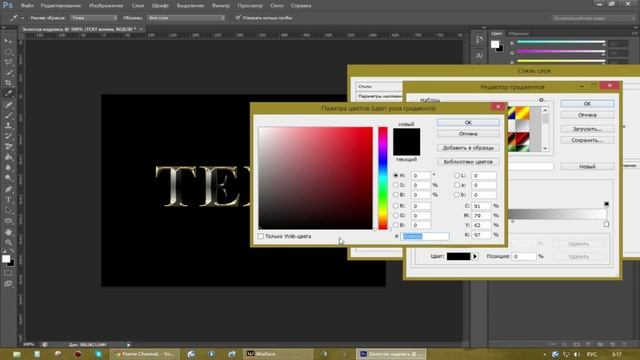Screen dimensions: 640x360
Task: Select the History Brush tool
Action: [8, 136]
